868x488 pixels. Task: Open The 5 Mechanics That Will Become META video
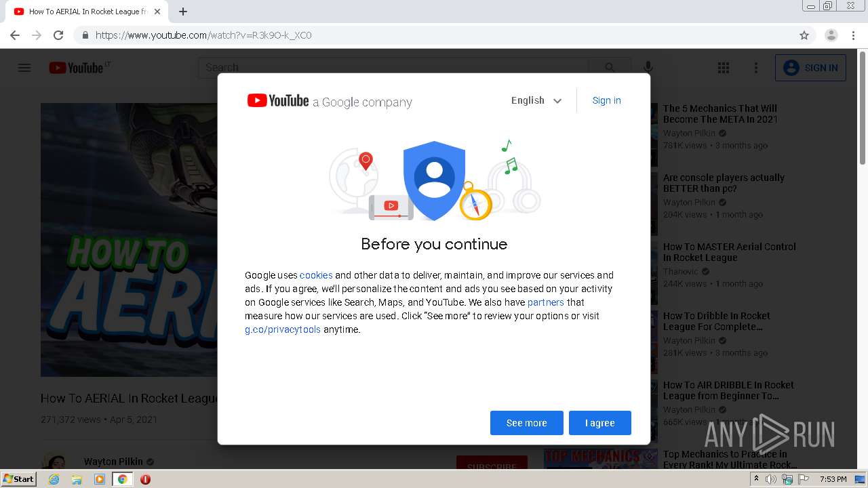720,114
